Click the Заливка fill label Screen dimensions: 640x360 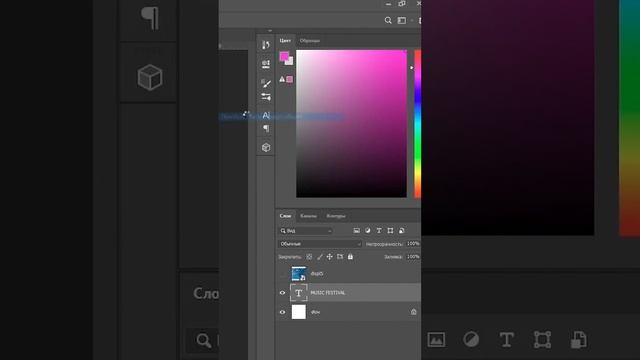coord(393,257)
